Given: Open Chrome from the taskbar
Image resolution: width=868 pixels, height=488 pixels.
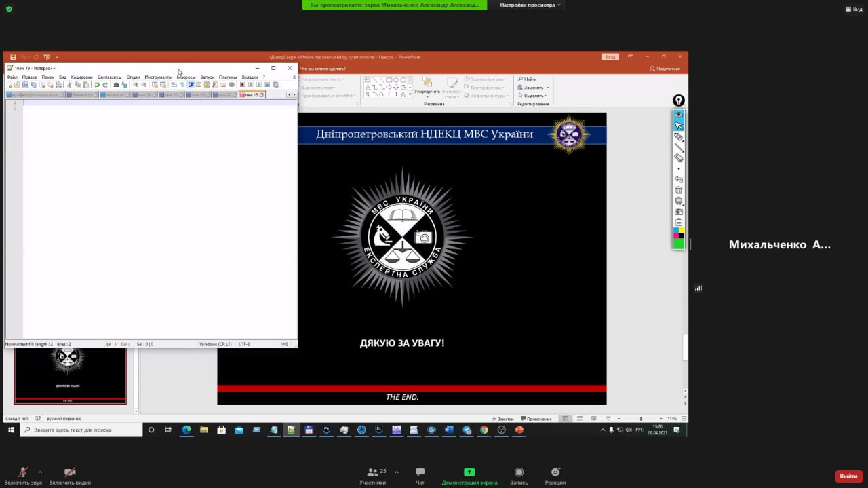Looking at the screenshot, I should [484, 430].
